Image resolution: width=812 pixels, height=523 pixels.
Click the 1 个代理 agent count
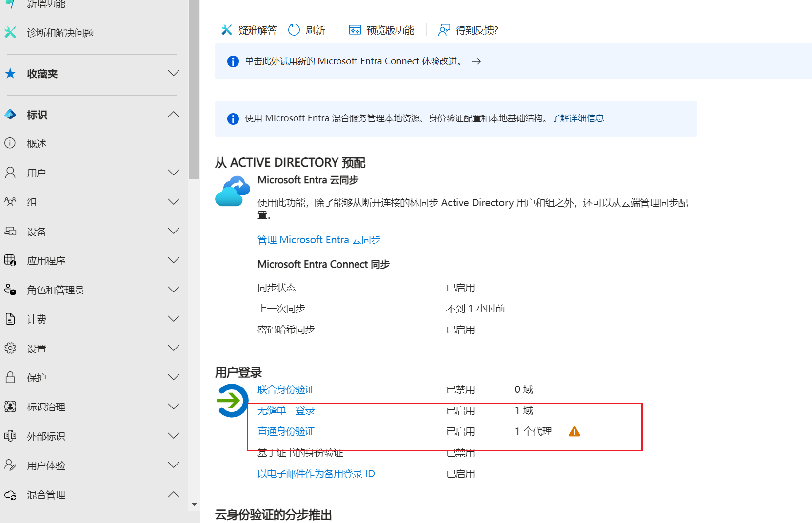(534, 431)
